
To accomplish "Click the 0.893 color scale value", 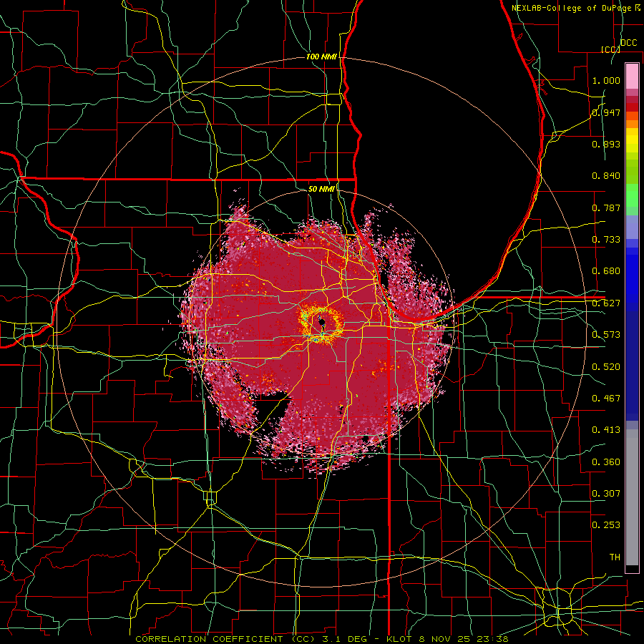I will point(606,144).
